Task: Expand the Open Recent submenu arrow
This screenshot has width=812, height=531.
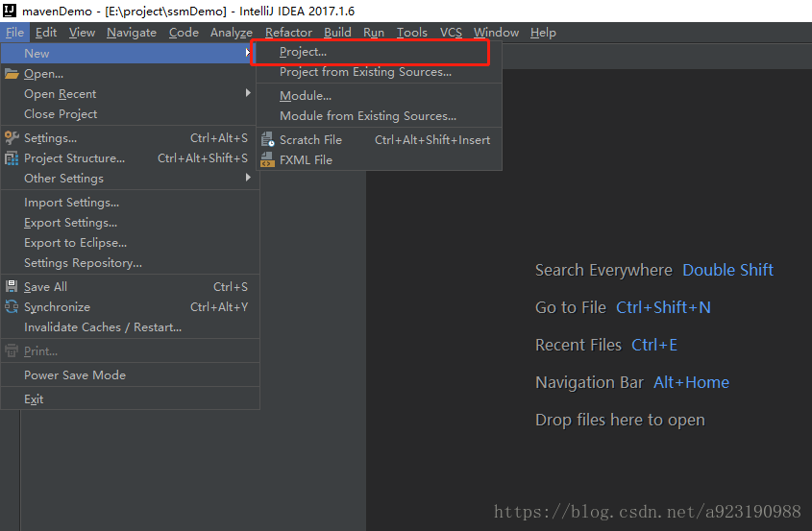Action: [x=248, y=93]
